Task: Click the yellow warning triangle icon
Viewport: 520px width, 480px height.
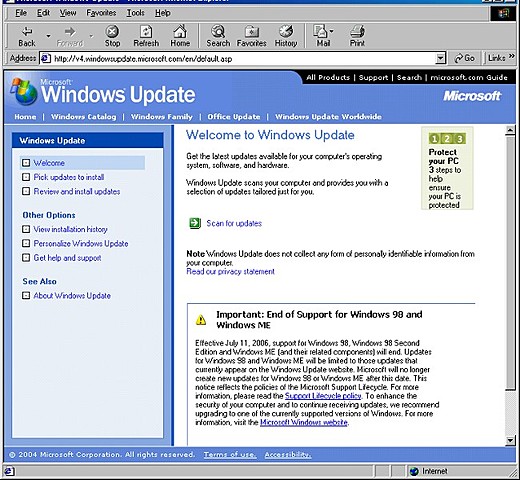Action: [201, 320]
